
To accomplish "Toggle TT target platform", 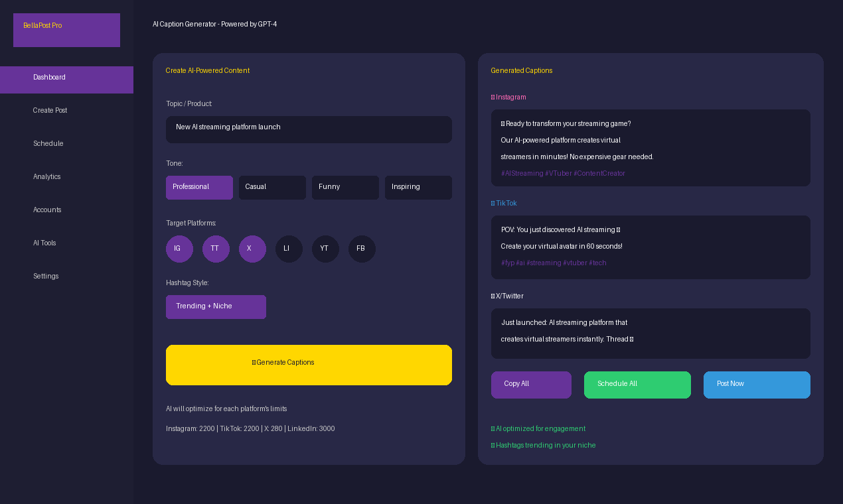I will [x=216, y=249].
